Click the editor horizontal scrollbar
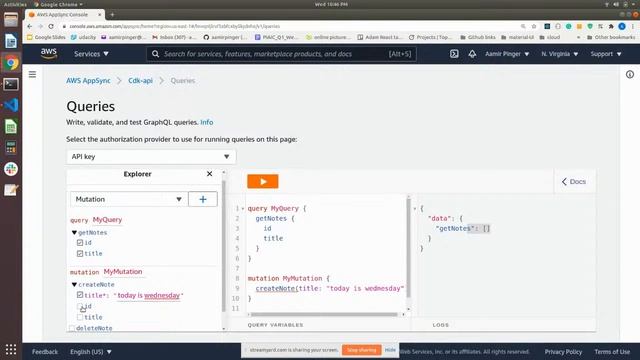 point(324,314)
